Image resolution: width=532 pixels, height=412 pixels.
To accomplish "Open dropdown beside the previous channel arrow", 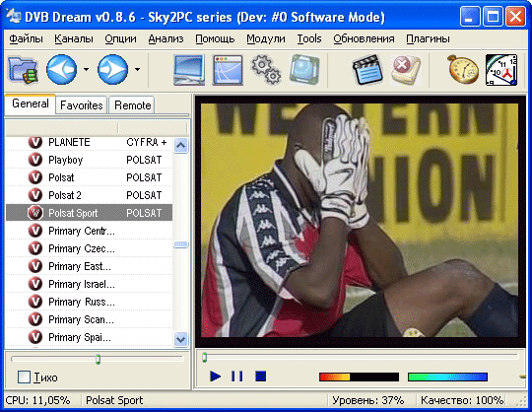I will tap(86, 70).
